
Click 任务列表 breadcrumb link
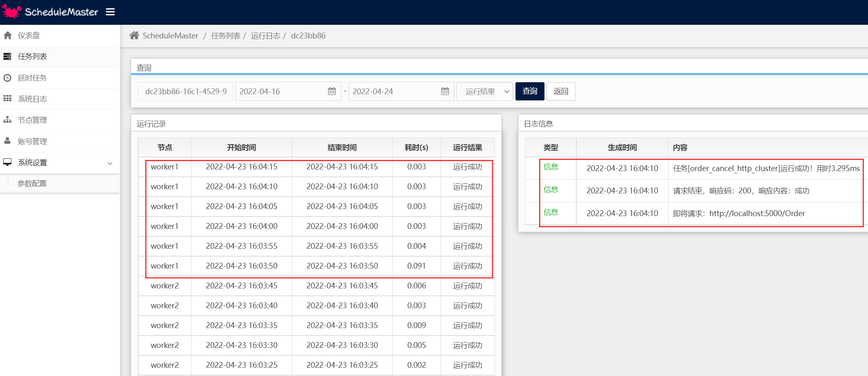(x=226, y=36)
